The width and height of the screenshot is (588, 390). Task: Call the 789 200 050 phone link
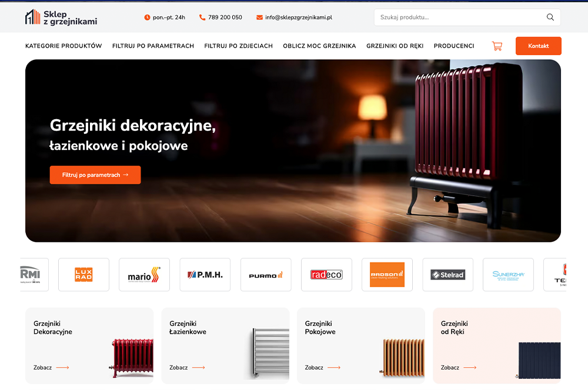tap(225, 18)
